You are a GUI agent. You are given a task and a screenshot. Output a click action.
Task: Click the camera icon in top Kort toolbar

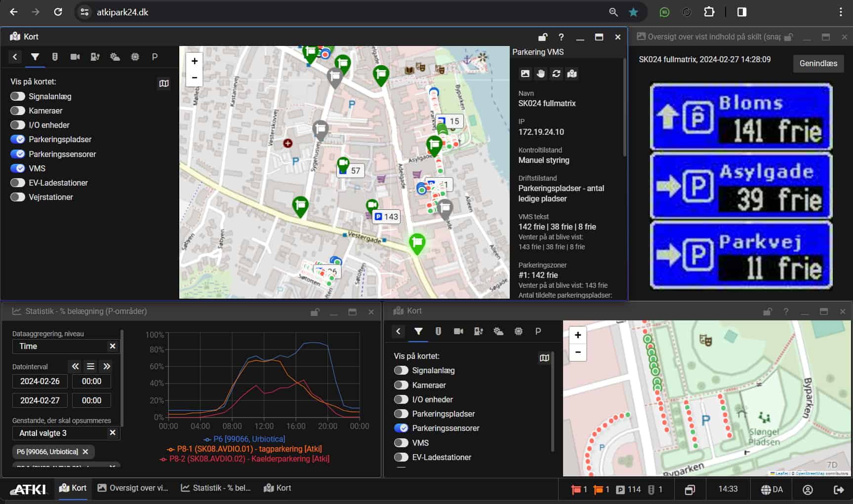75,57
